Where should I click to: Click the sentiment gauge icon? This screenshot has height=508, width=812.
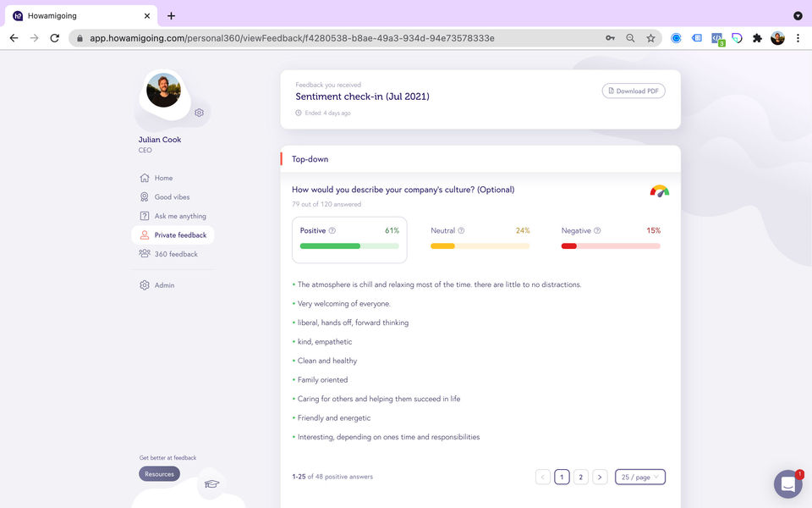pyautogui.click(x=659, y=190)
